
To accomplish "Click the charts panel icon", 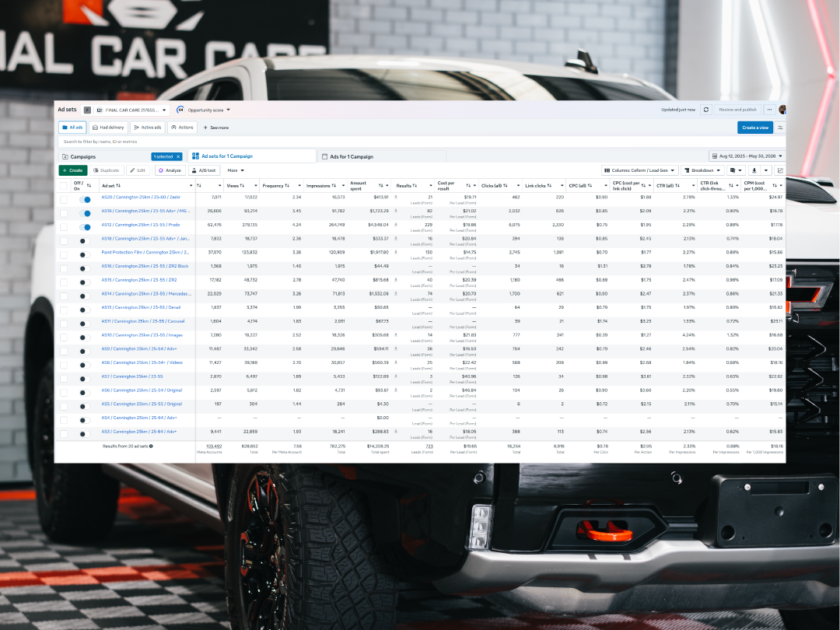I will [781, 170].
